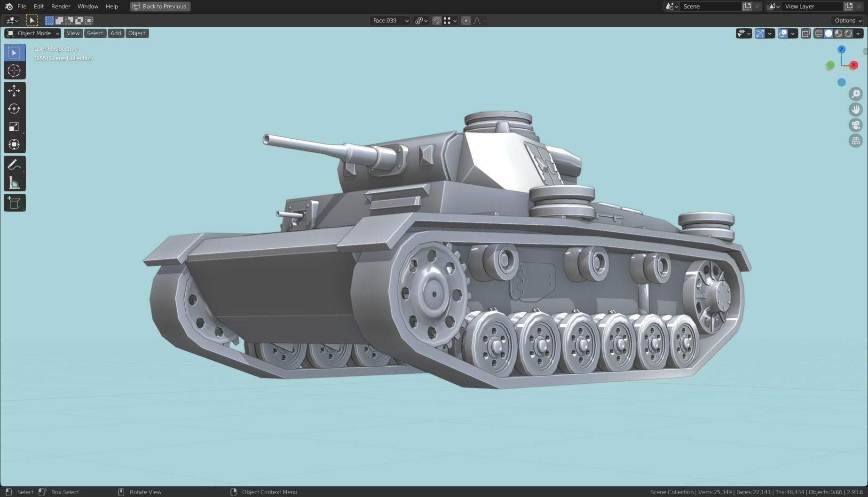Activate the Move tool
This screenshot has height=497, width=868.
pyautogui.click(x=15, y=90)
